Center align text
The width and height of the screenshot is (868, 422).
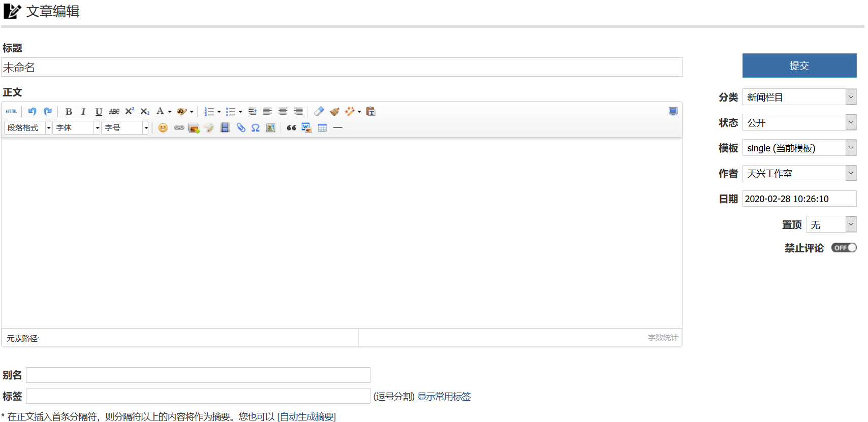[x=283, y=111]
